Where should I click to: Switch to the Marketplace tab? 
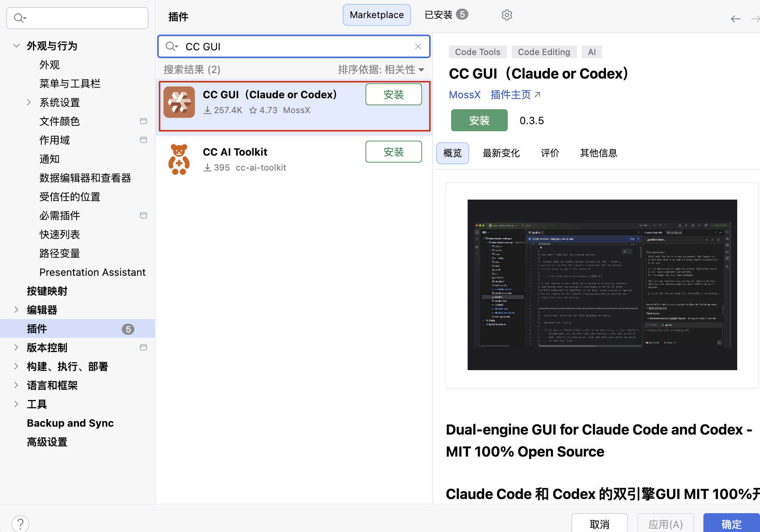coord(376,15)
